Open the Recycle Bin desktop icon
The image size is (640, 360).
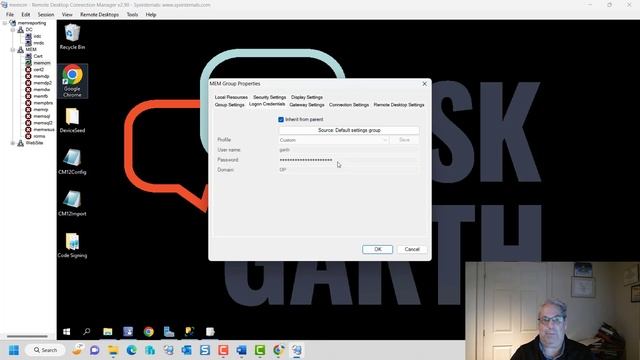(72, 37)
